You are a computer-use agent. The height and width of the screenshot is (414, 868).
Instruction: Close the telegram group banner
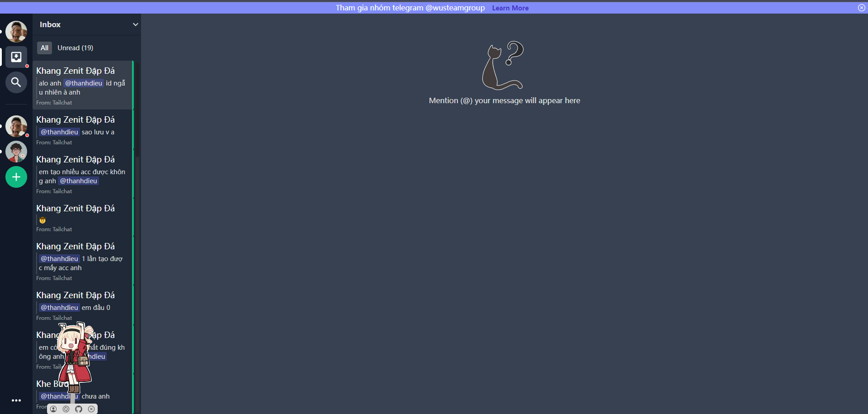click(x=862, y=8)
